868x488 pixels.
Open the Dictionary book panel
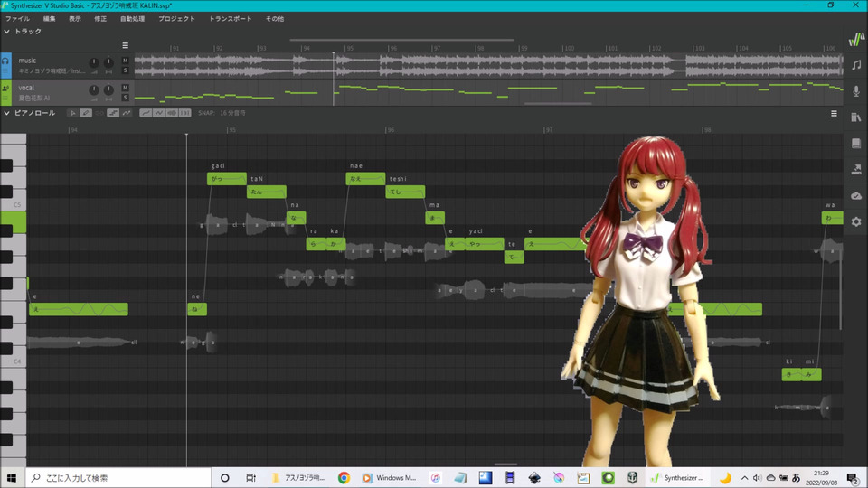pos(856,144)
